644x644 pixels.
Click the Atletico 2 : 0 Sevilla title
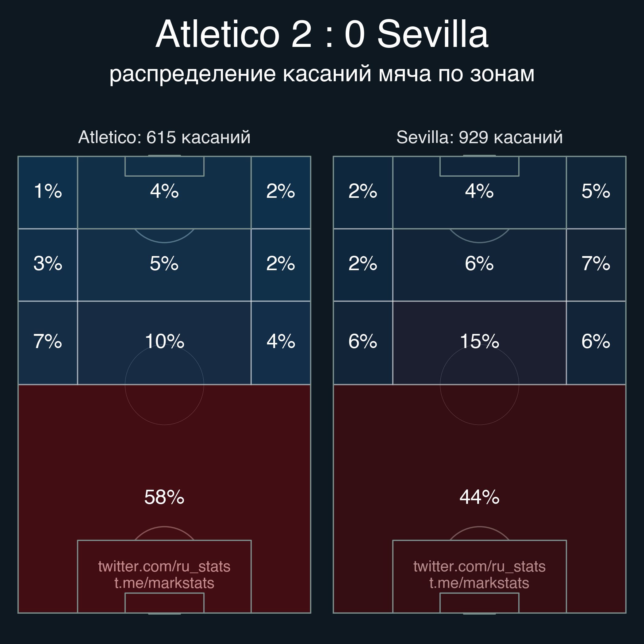pos(322,34)
